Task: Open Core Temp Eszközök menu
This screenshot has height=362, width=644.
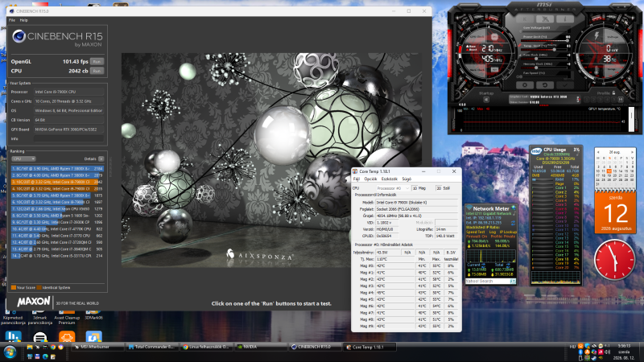Action: pyautogui.click(x=390, y=179)
